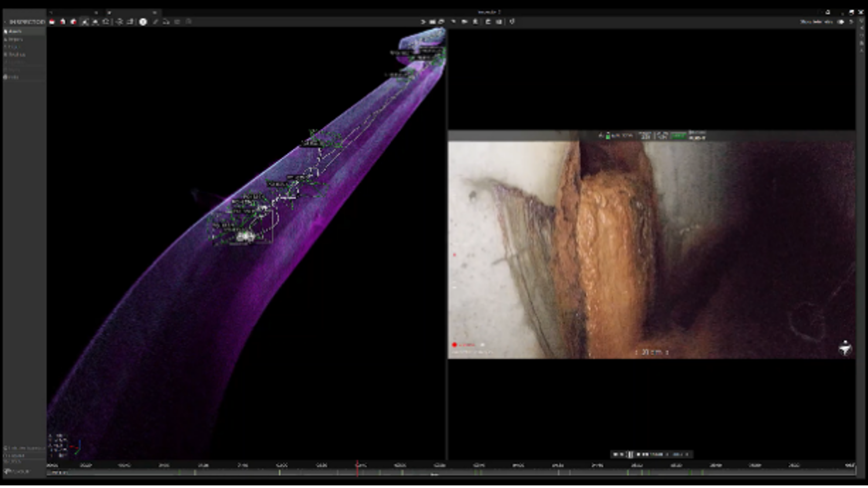Expand the chevron next to the video toggle
868x488 pixels.
pos(851,22)
